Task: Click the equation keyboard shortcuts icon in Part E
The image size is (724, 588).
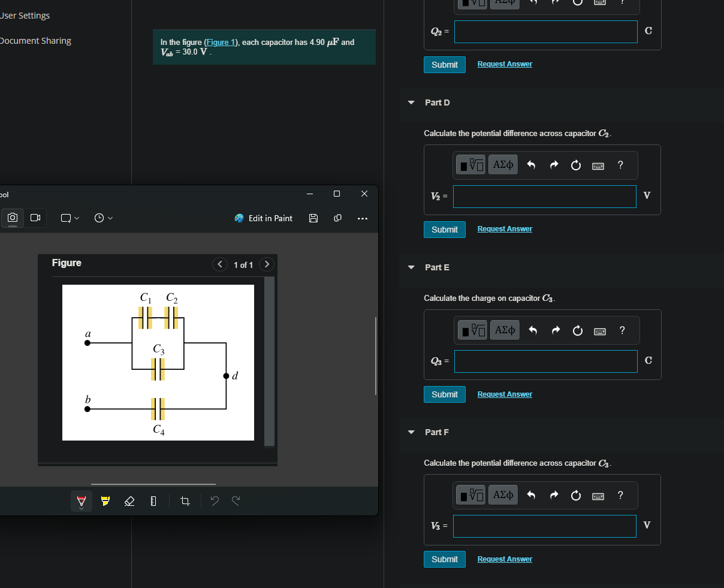Action: (600, 330)
